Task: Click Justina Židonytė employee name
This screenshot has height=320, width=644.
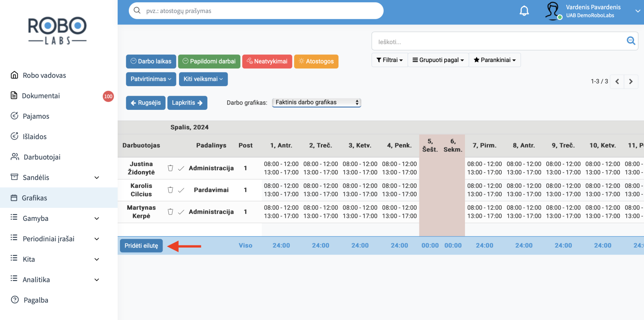Action: 141,168
